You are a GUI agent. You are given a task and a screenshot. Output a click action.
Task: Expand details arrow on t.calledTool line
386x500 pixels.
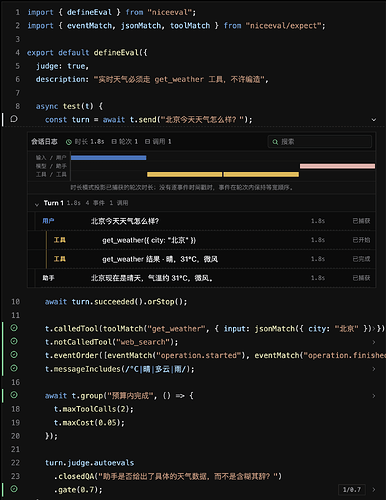point(374,329)
